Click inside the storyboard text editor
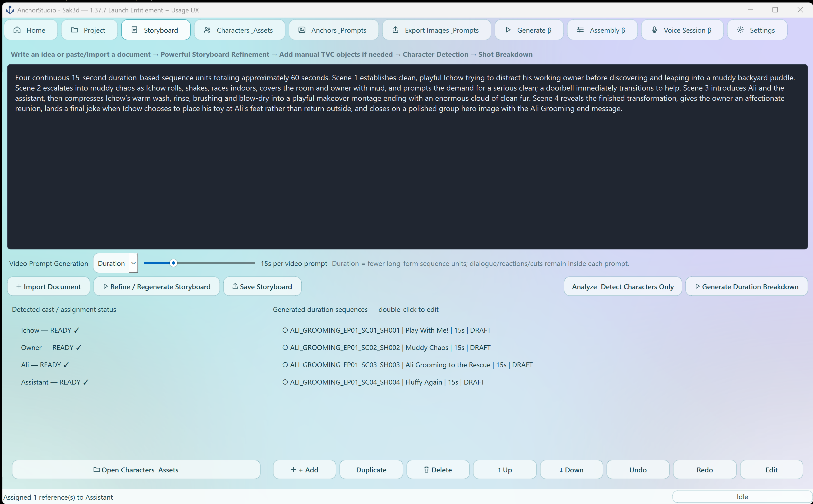Image resolution: width=813 pixels, height=504 pixels. tap(407, 157)
